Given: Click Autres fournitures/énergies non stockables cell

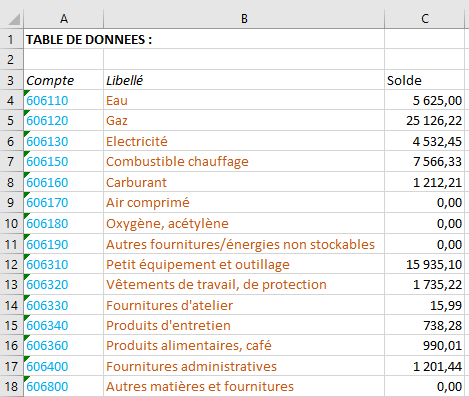Looking at the screenshot, I should (244, 244).
